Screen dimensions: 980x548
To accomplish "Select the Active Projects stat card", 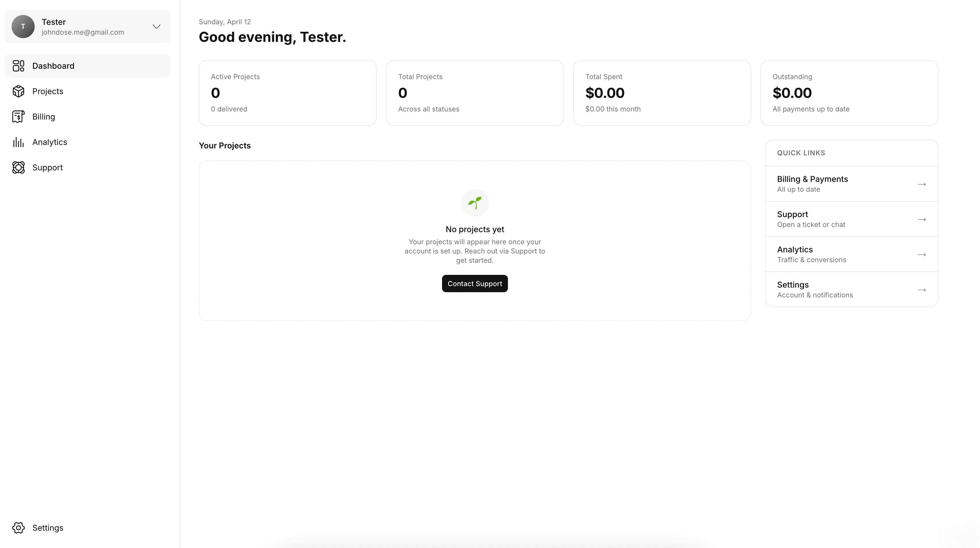I will 287,93.
